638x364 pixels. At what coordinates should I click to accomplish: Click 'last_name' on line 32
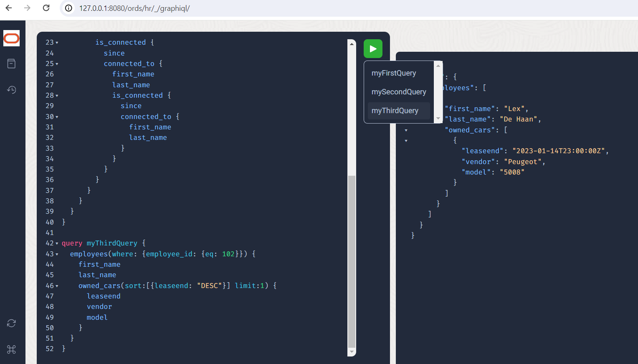pos(148,137)
